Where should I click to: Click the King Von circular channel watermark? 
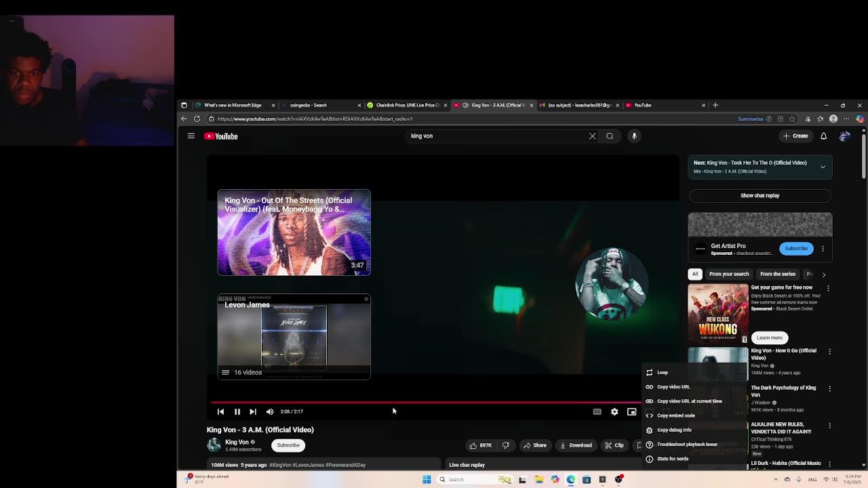coord(611,283)
